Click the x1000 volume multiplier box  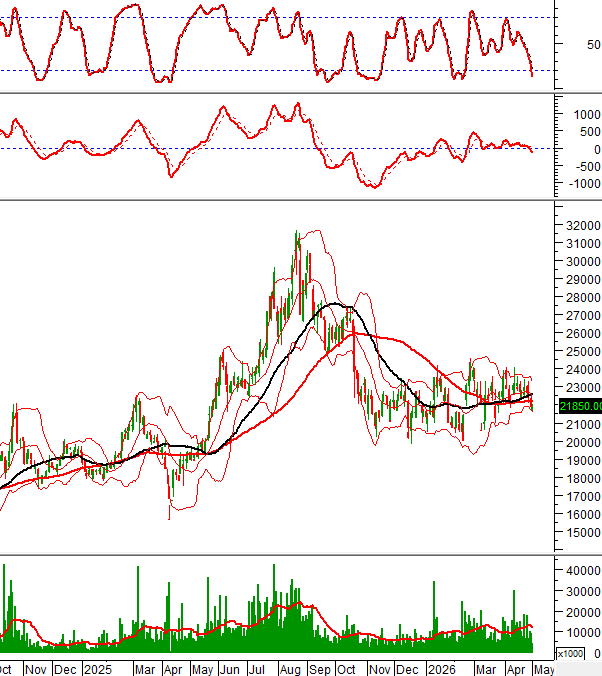(x=570, y=654)
